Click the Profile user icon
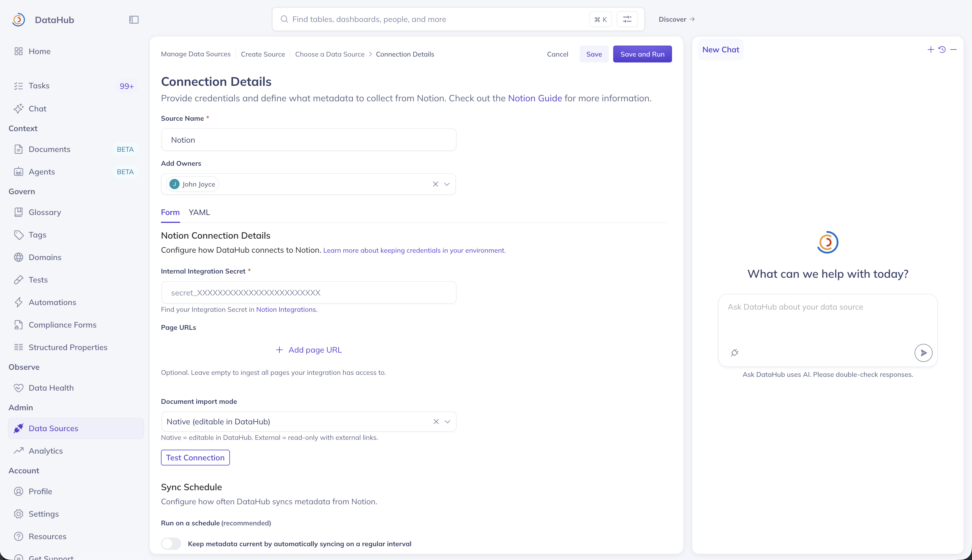Viewport: 972px width, 560px height. 19,492
